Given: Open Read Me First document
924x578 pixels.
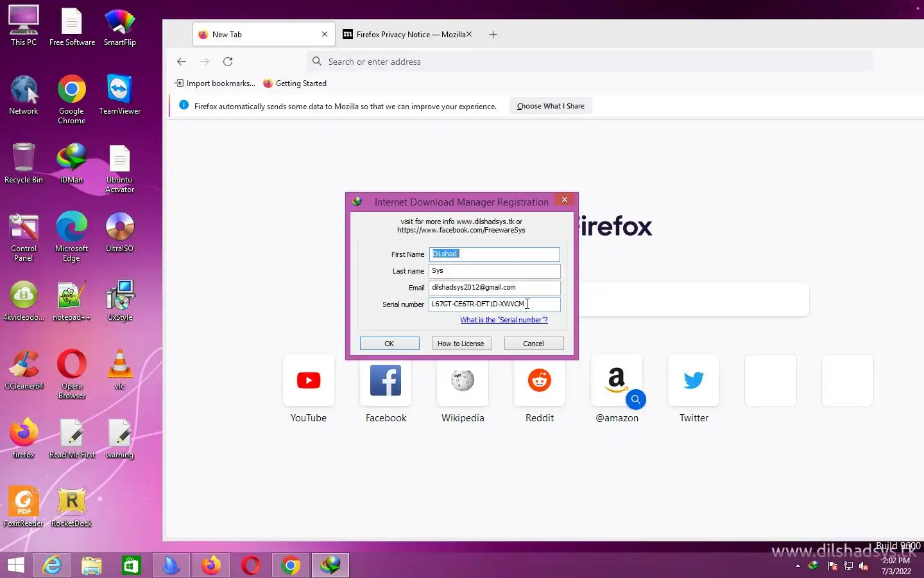Looking at the screenshot, I should pos(72,438).
